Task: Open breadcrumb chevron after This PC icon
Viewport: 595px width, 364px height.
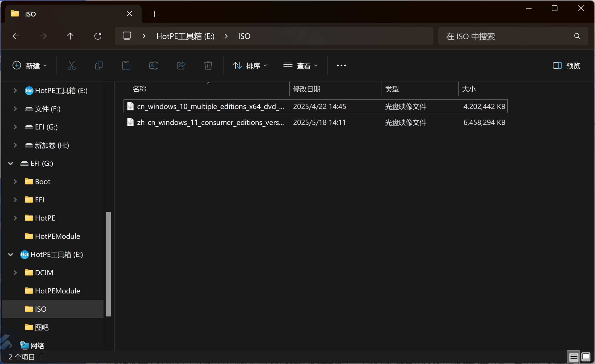Action: point(144,36)
